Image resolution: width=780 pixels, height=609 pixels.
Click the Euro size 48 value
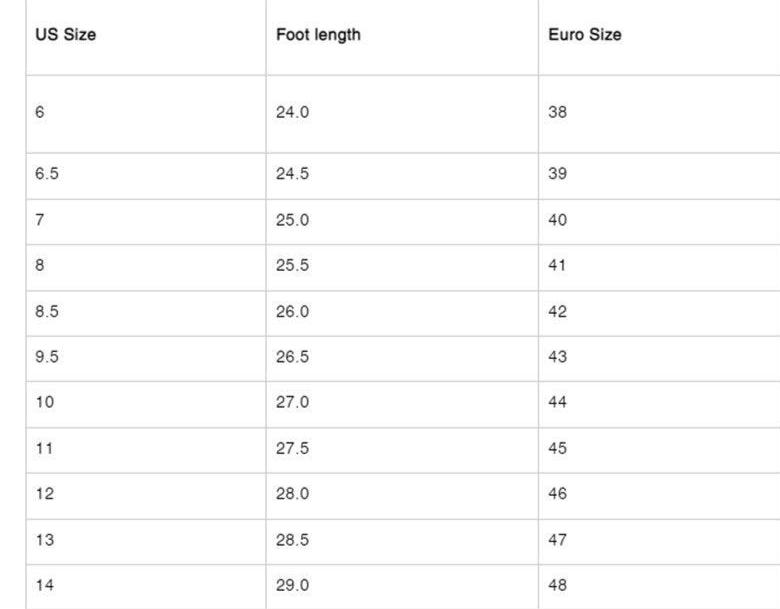(558, 585)
